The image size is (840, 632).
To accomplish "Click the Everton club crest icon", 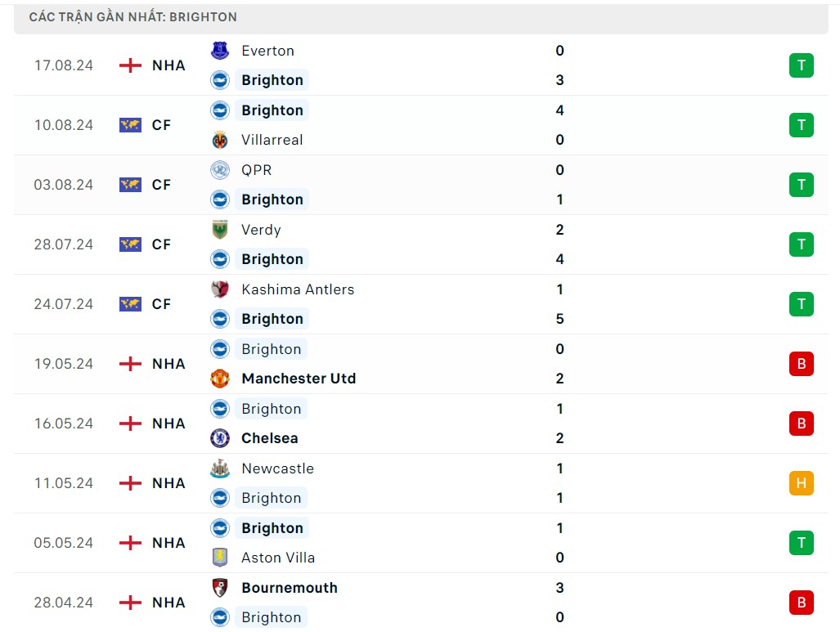I will point(220,51).
